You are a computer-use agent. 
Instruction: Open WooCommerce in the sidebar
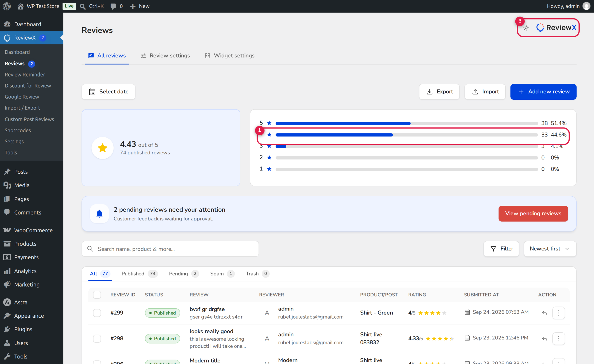pyautogui.click(x=32, y=230)
